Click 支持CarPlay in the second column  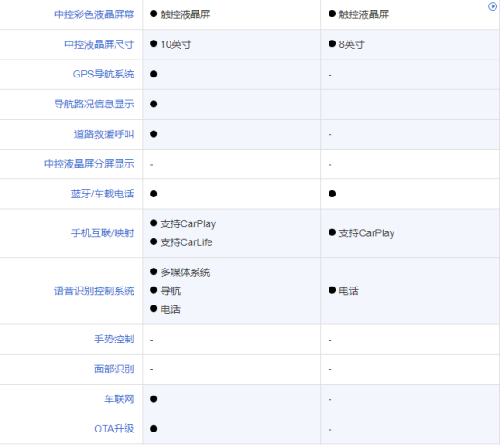click(366, 233)
